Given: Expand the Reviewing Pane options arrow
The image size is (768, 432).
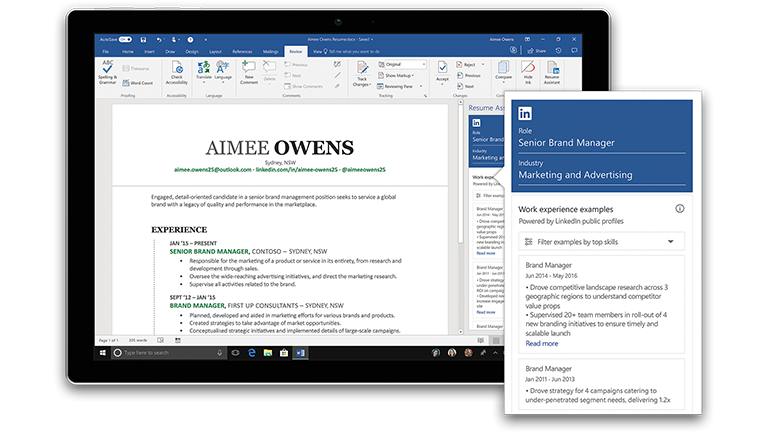Looking at the screenshot, I should coord(421,86).
